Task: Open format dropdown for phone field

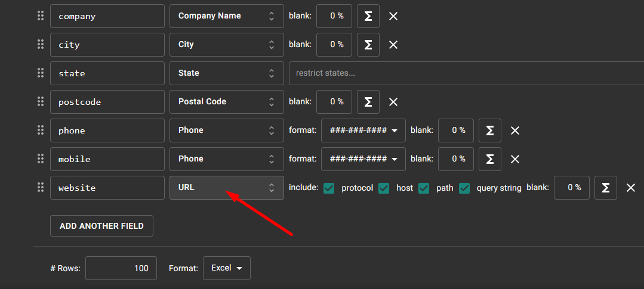Action: [363, 130]
